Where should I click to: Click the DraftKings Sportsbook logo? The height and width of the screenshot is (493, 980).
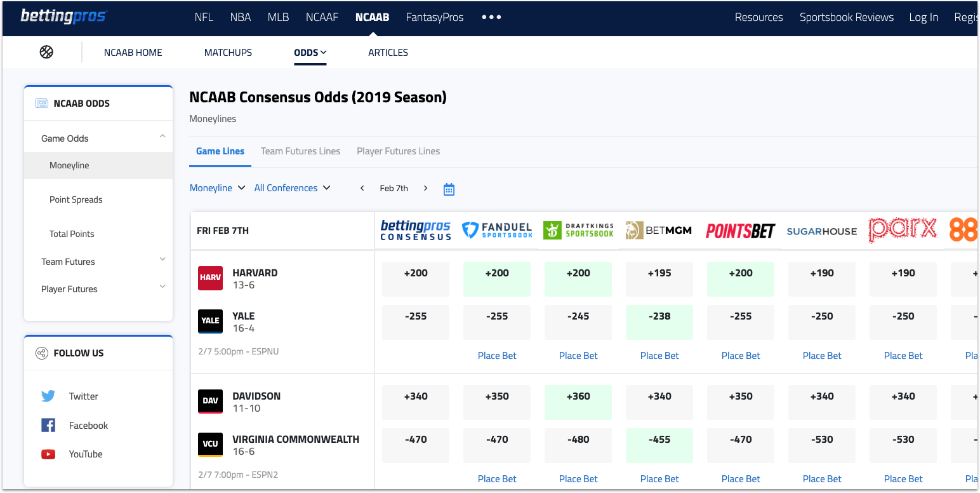[578, 230]
